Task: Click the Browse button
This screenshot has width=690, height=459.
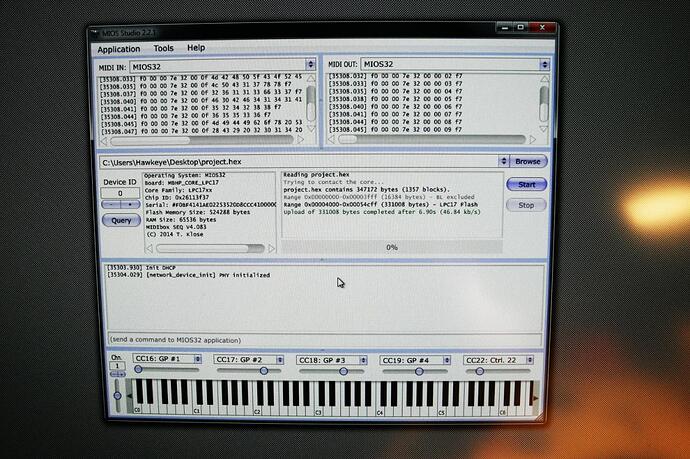Action: [527, 161]
